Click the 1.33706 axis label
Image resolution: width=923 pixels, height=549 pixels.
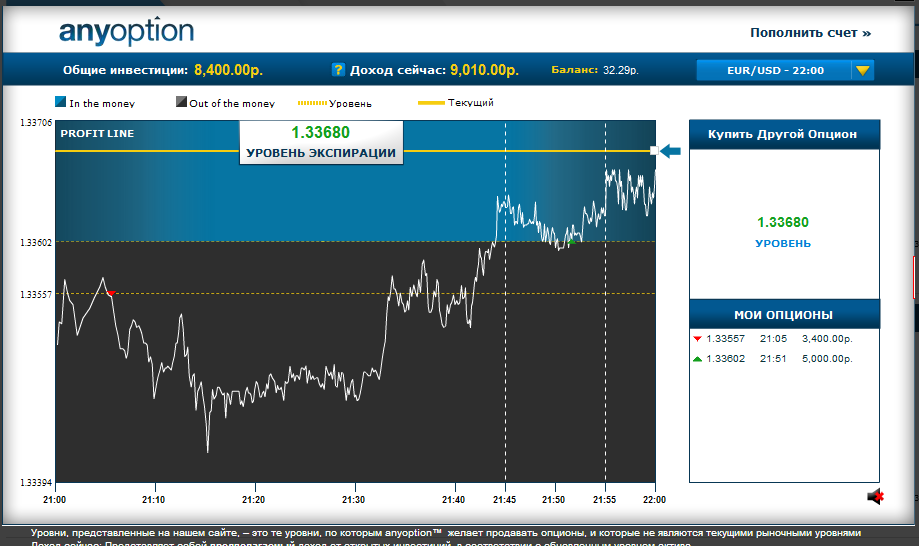(36, 122)
